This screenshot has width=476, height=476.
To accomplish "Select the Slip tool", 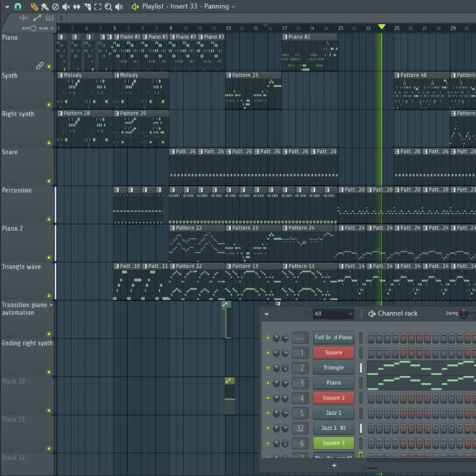I will 77,6.
